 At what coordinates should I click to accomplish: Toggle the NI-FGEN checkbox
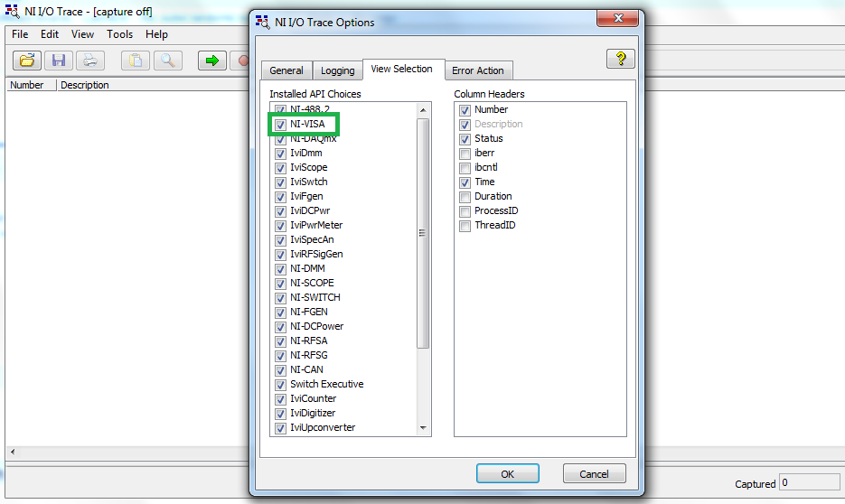(x=280, y=313)
